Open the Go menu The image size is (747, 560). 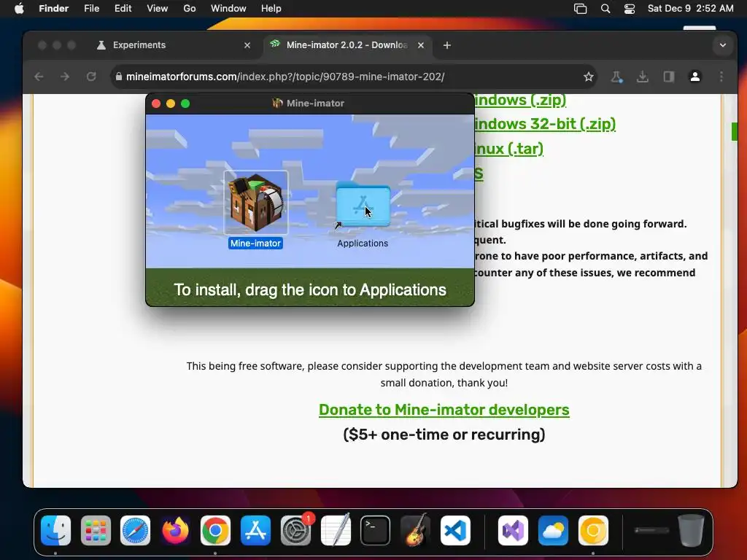coord(190,9)
